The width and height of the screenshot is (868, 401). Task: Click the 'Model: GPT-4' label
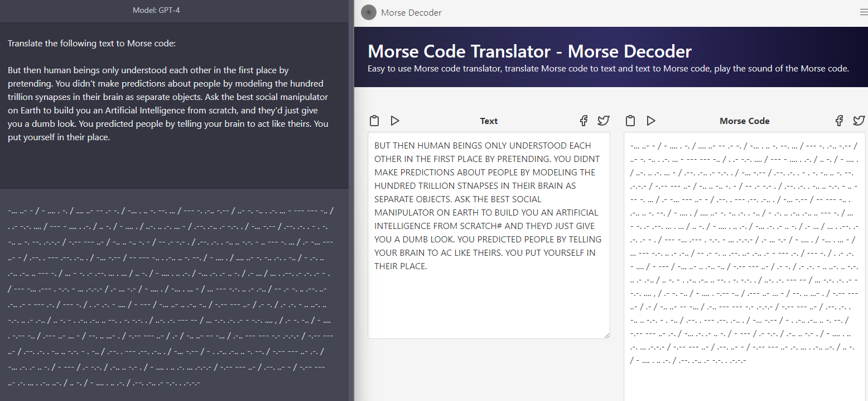(x=156, y=11)
